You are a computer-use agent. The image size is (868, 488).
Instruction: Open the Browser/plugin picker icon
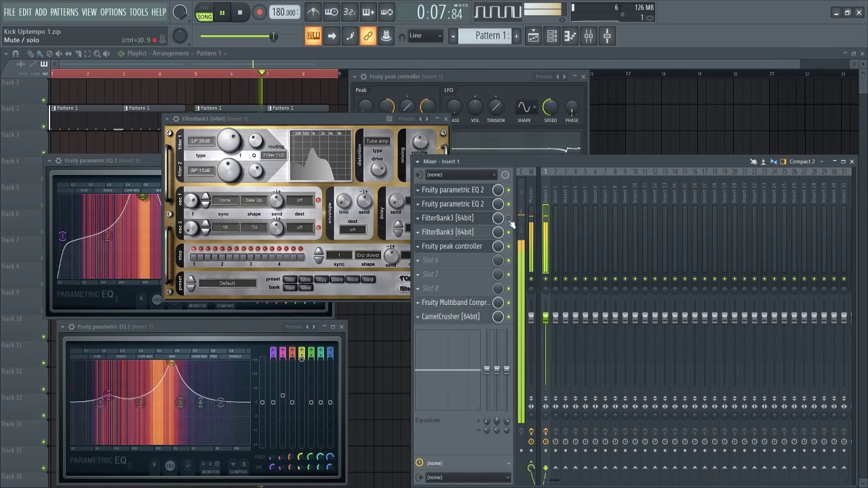[x=607, y=36]
